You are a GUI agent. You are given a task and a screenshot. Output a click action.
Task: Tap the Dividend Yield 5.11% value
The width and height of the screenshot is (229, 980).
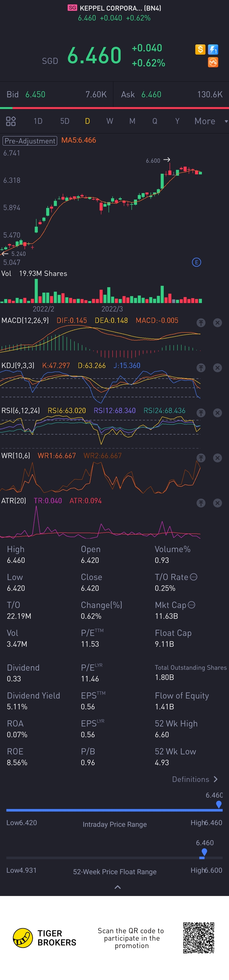(17, 706)
